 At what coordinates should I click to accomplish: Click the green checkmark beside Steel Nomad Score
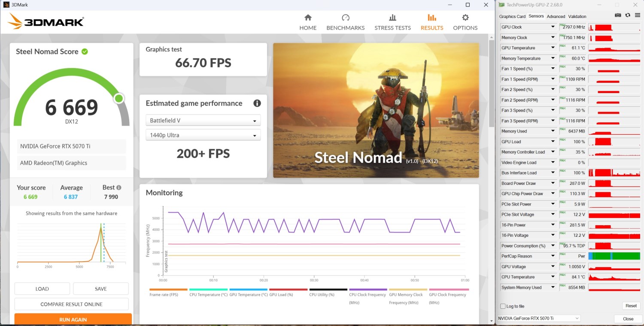(x=85, y=51)
